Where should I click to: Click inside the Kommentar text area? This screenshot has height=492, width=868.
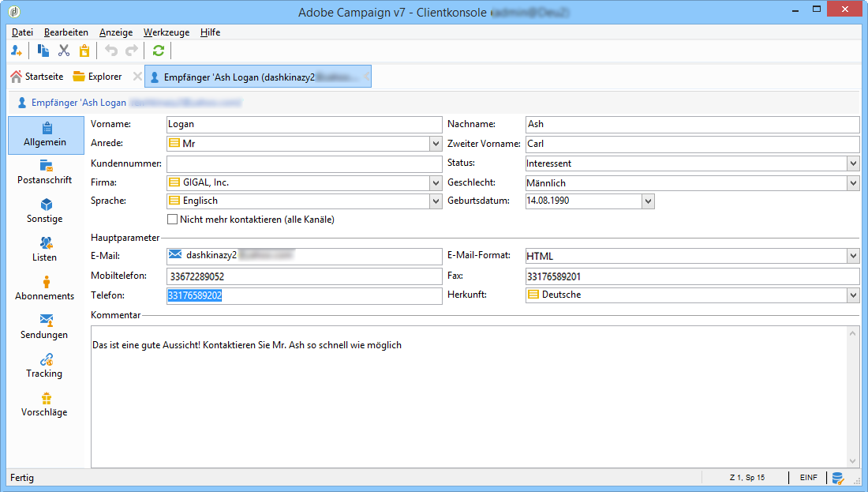(x=469, y=396)
